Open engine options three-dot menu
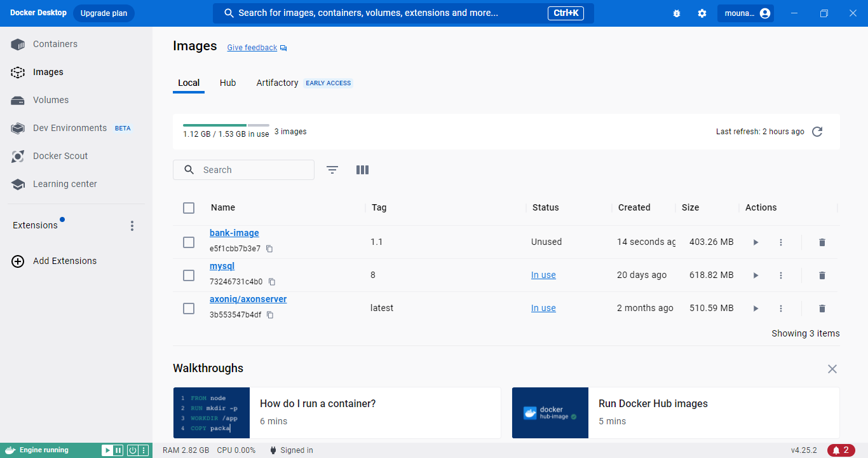The height and width of the screenshot is (458, 868). click(144, 450)
